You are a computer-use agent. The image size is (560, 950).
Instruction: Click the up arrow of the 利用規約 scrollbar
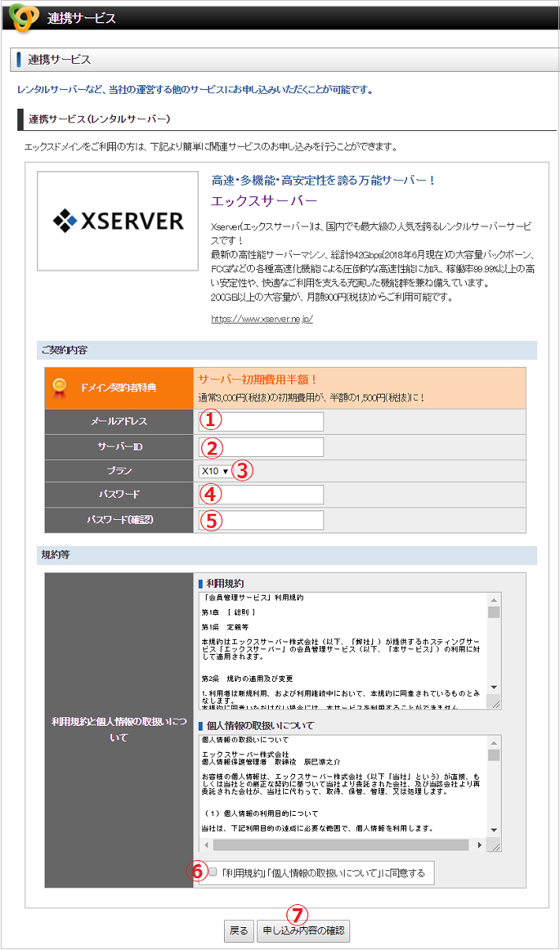point(494,599)
